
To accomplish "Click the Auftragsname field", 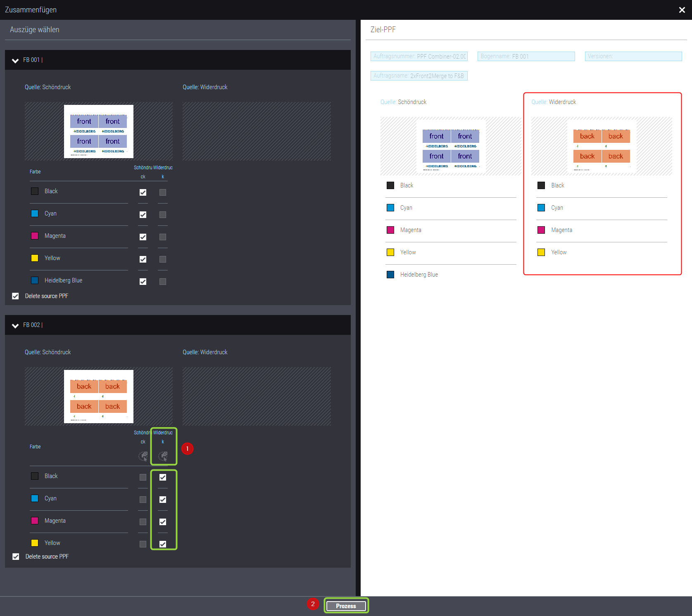I will 419,76.
